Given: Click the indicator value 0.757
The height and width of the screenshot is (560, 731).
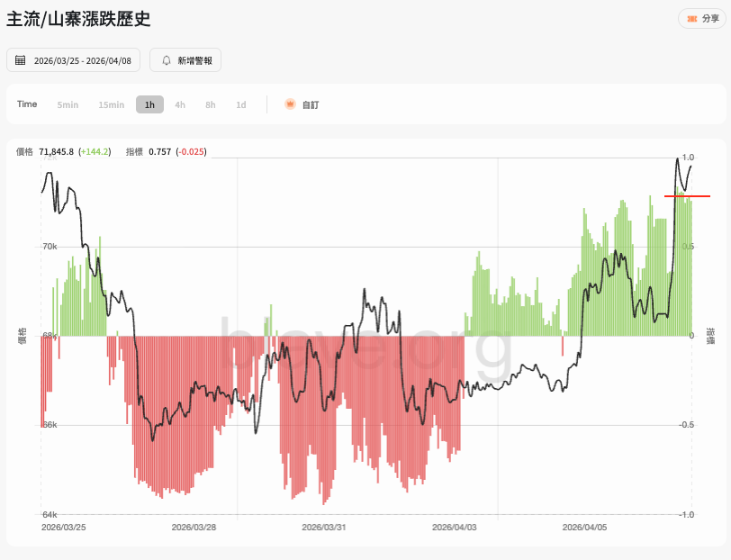Looking at the screenshot, I should tap(160, 151).
